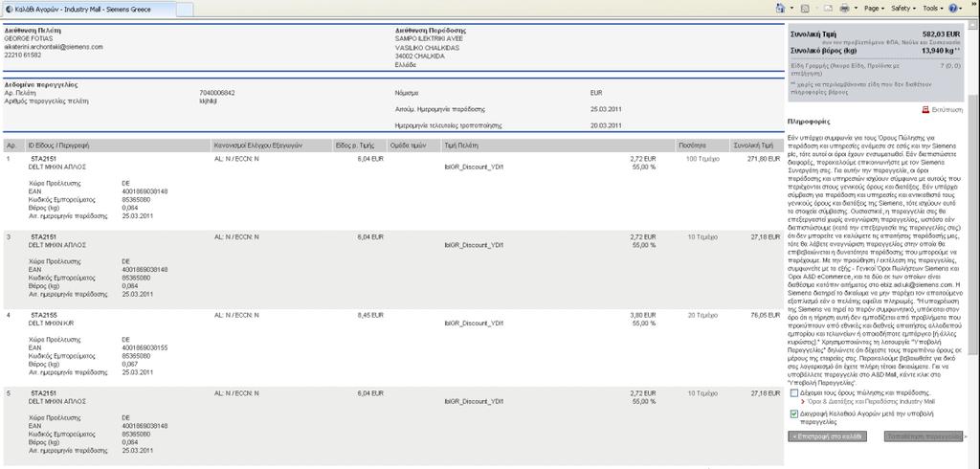
Task: Click column header Ποσότητα
Action: coord(693,145)
